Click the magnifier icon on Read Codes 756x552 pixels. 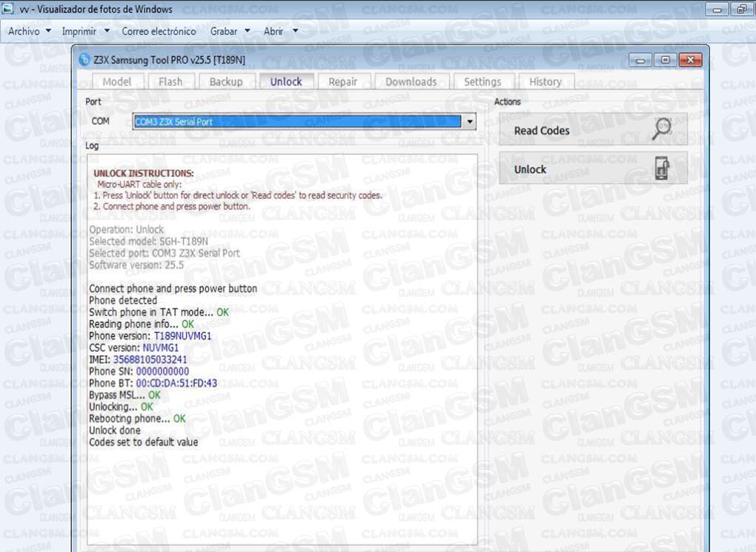point(662,129)
